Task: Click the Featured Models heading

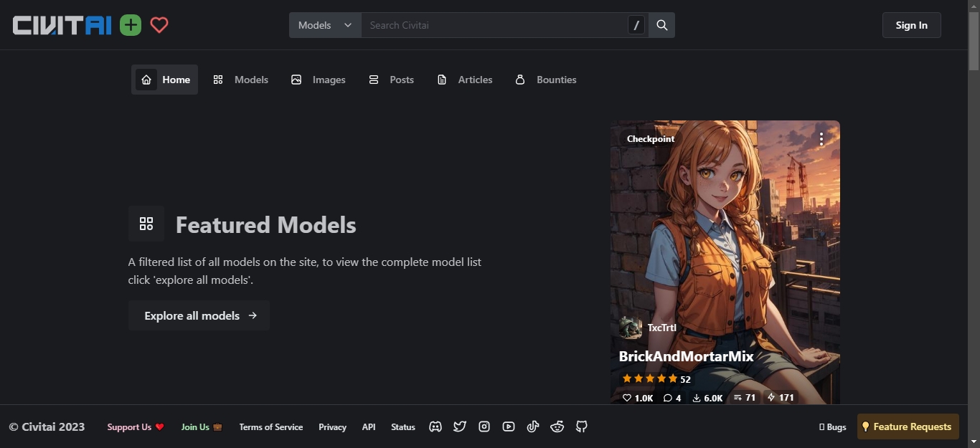Action: pyautogui.click(x=265, y=224)
